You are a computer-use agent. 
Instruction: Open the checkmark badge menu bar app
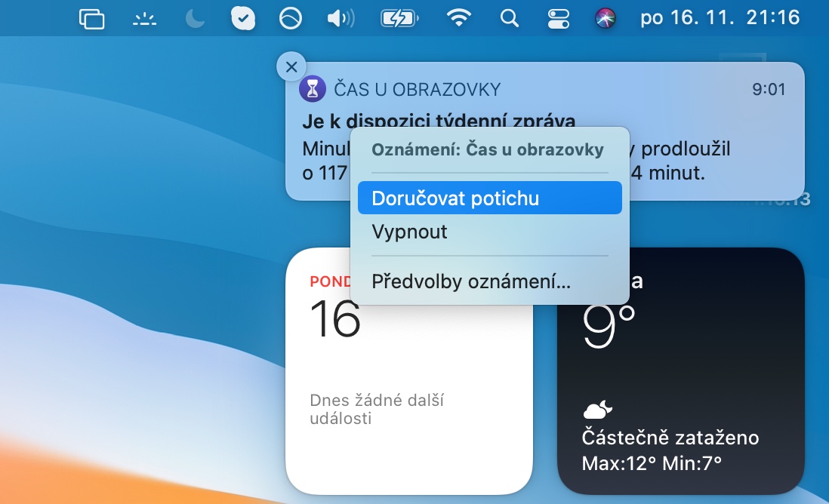point(243,19)
